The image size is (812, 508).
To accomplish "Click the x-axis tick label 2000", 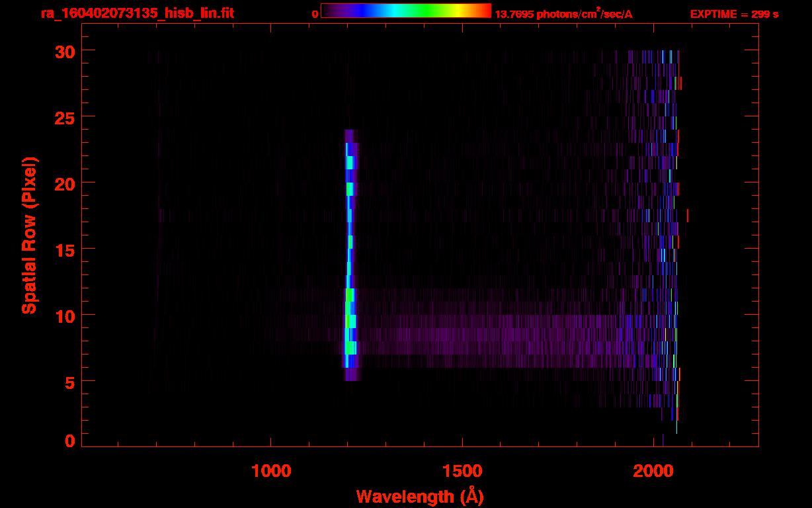I will pyautogui.click(x=653, y=470).
